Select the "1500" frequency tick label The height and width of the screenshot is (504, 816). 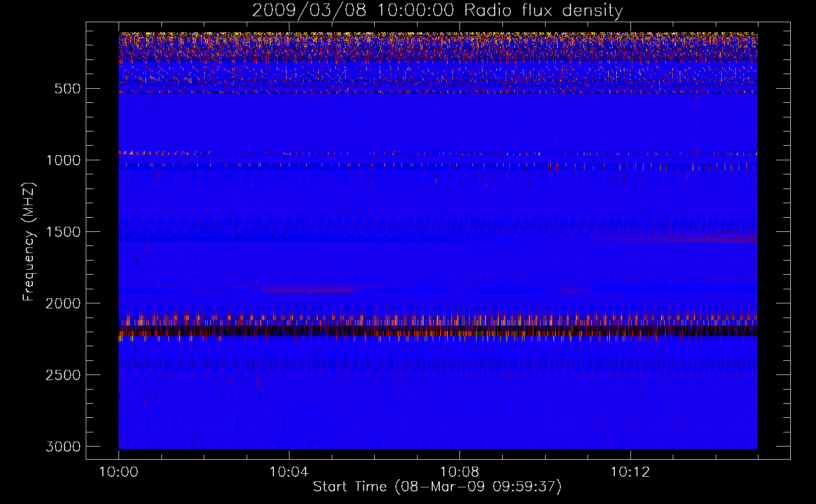[x=63, y=232]
